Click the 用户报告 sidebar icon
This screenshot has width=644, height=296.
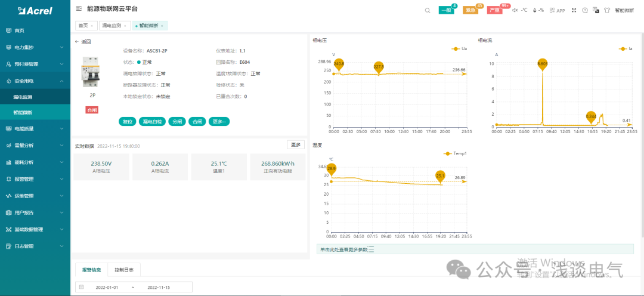[8, 213]
